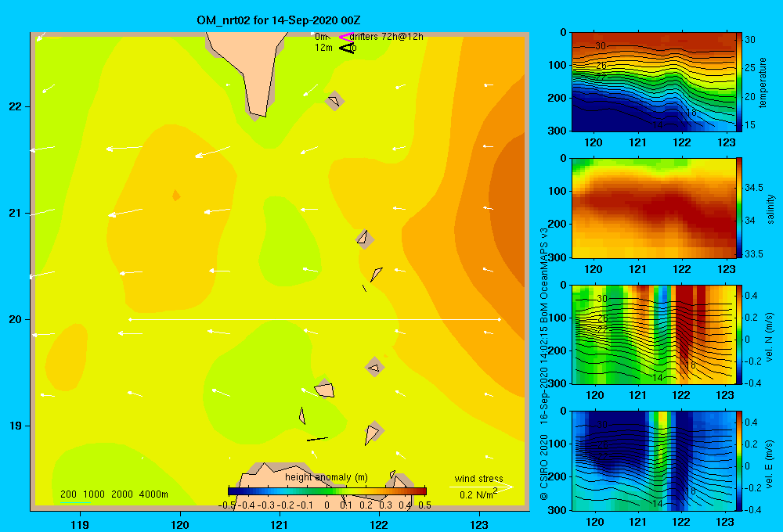
Task: Click longitude label 119 on main map
Action: [x=80, y=524]
